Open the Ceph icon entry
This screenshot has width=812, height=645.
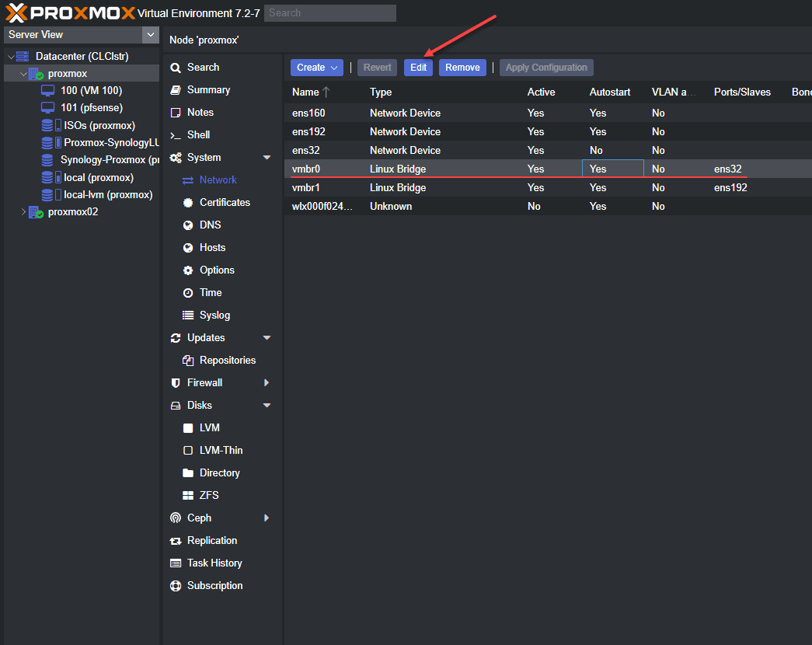(176, 518)
